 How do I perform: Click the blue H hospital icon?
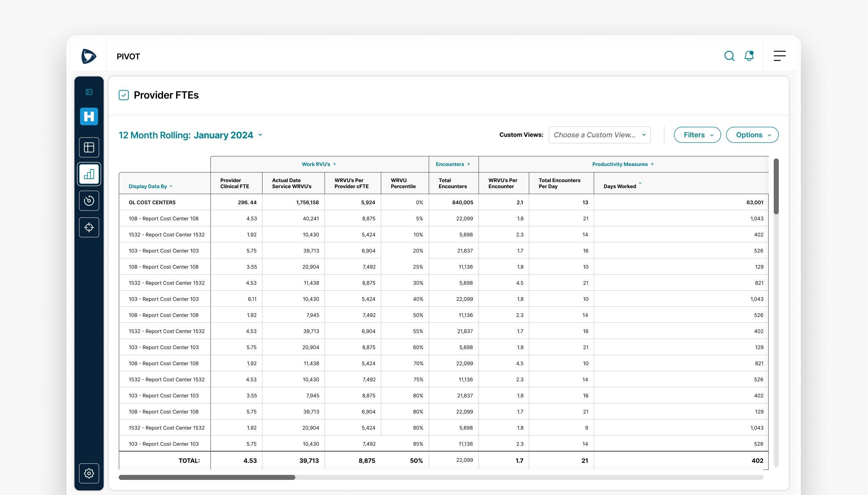pyautogui.click(x=89, y=116)
